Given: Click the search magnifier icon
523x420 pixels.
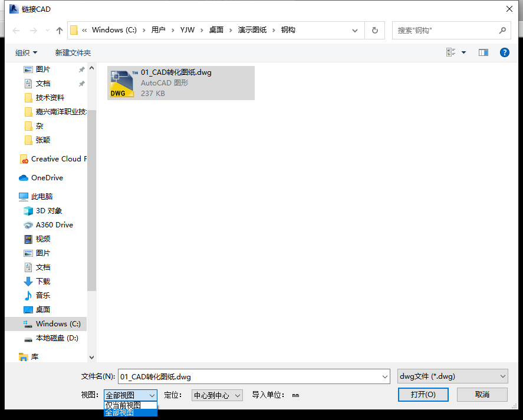Looking at the screenshot, I should tap(502, 31).
